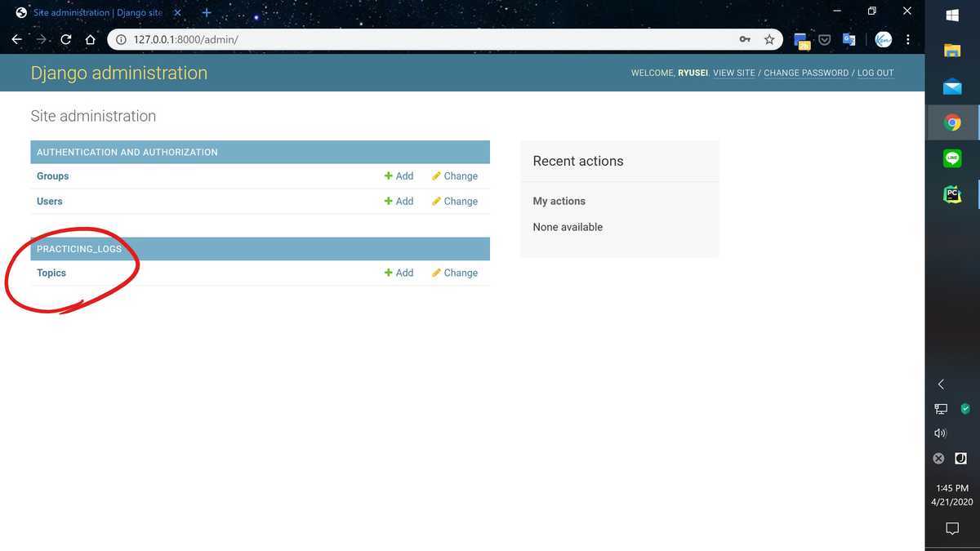Click the Django administration title link

pos(119,73)
